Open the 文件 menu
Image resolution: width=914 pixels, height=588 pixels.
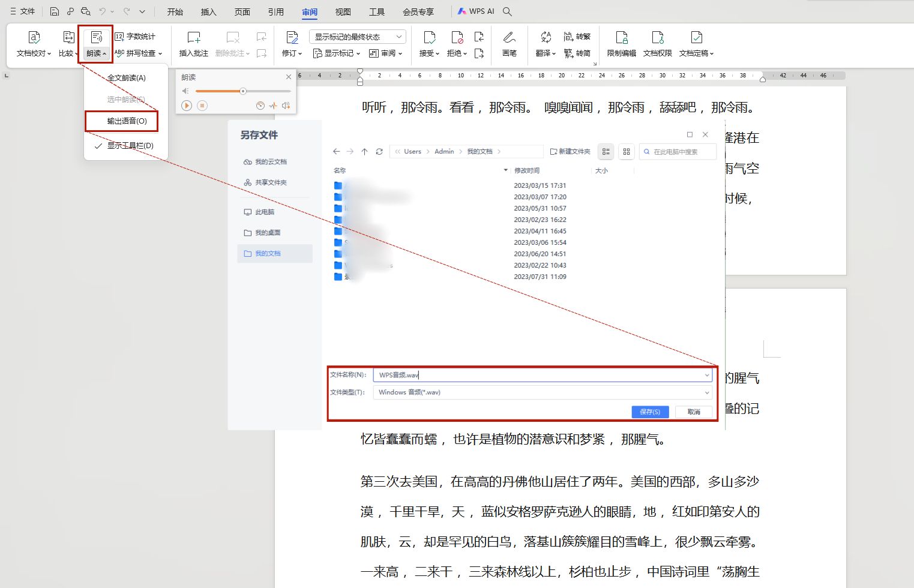(x=23, y=11)
